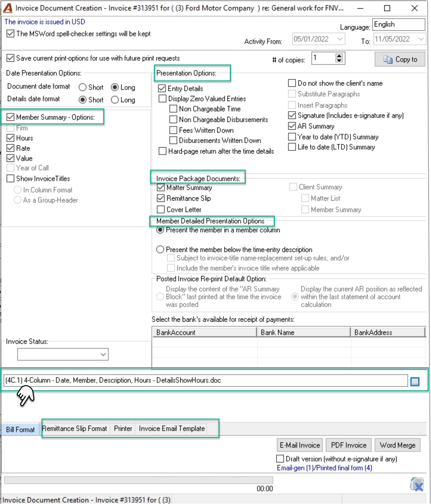Image resolution: width=431 pixels, height=504 pixels.
Task: Uncheck the Remittance Slip document
Action: coord(161,198)
